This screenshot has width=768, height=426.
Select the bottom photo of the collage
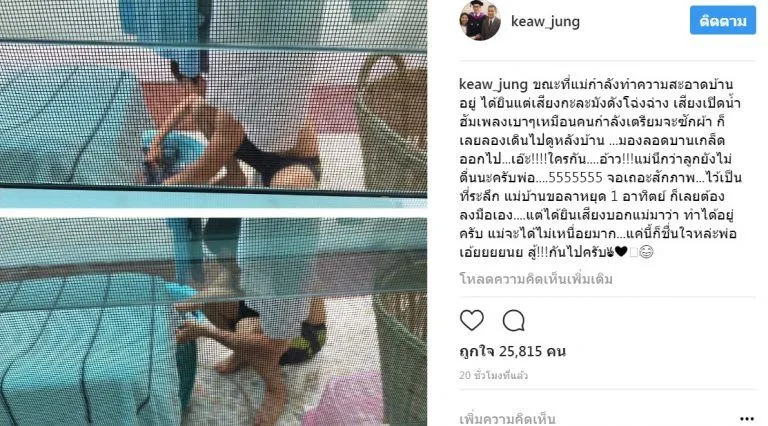[x=213, y=322]
